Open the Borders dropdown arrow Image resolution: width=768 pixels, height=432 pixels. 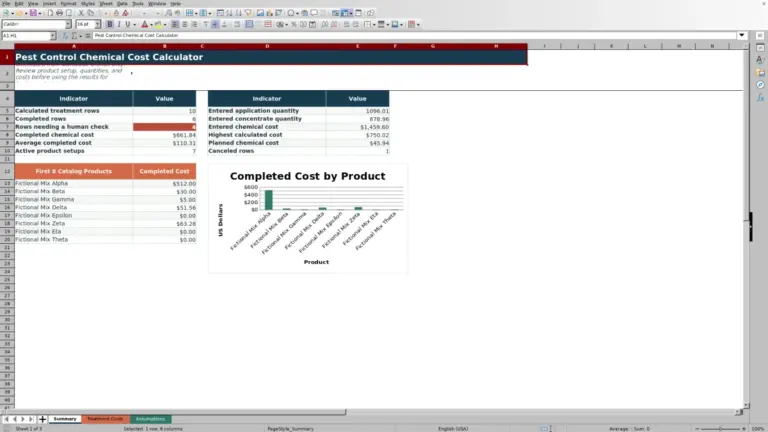[374, 24]
